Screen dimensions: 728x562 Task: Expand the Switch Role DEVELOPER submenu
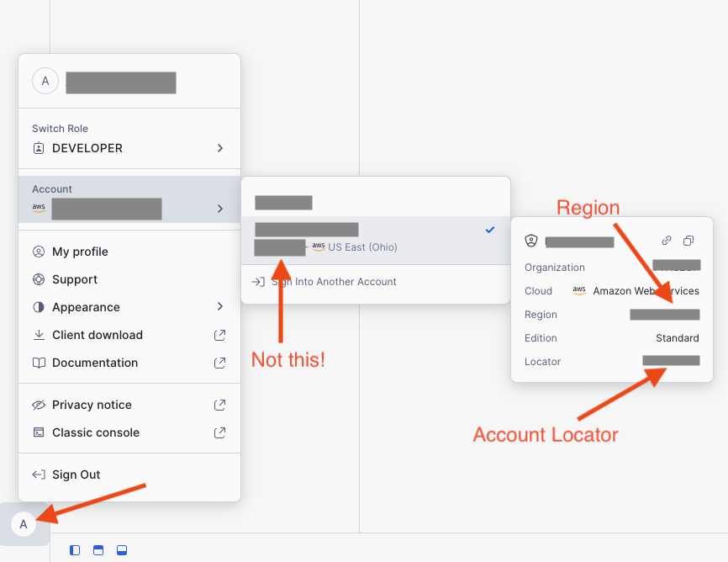219,148
